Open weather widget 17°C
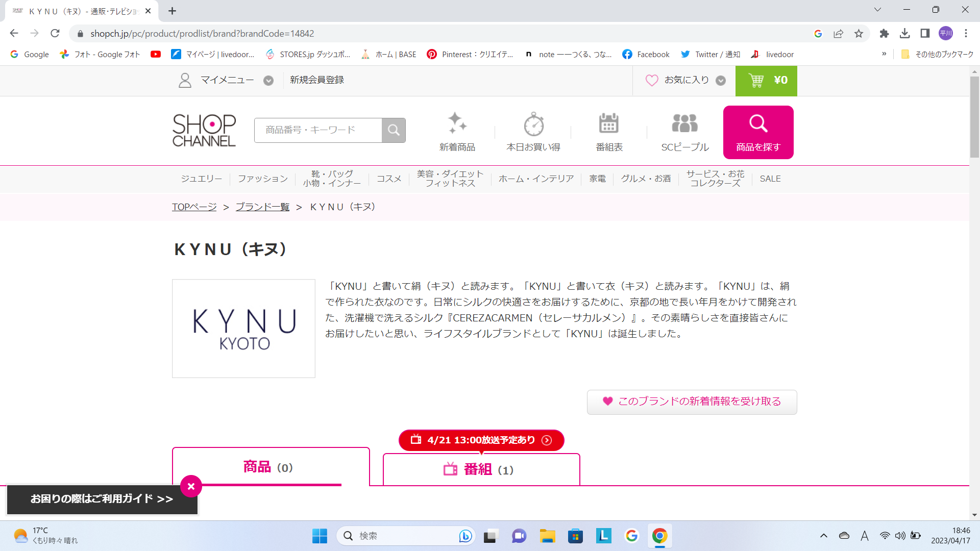 46,536
